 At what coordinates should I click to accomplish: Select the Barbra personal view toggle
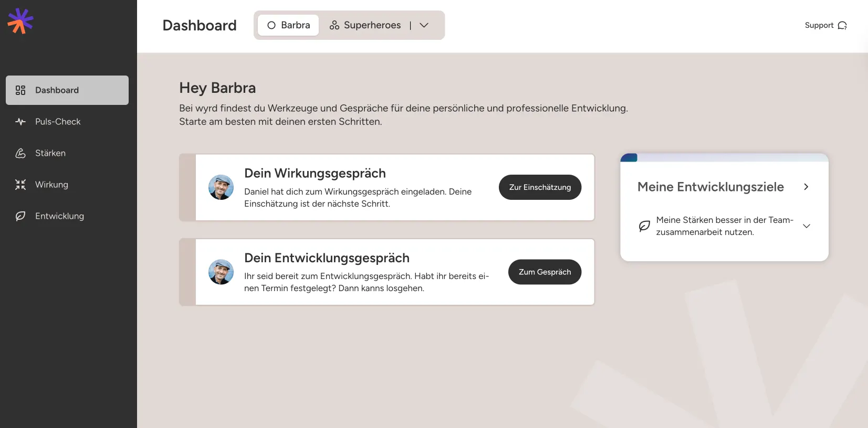click(x=288, y=25)
